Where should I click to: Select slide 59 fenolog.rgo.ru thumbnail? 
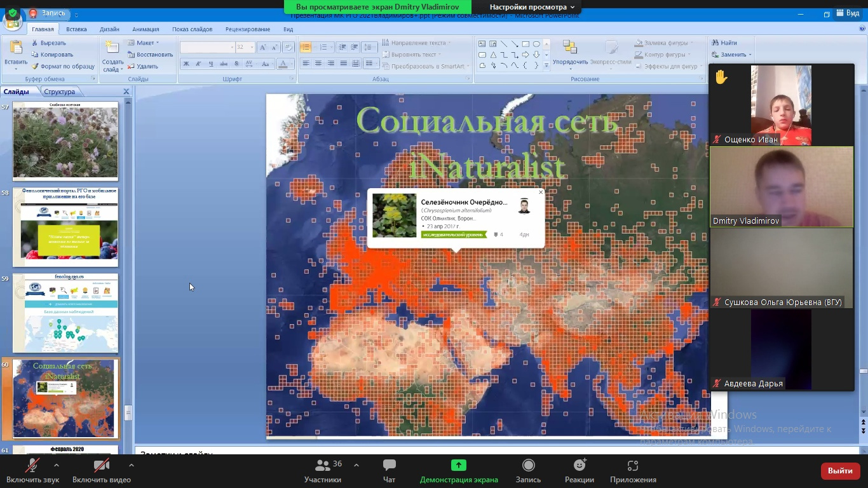tap(65, 313)
